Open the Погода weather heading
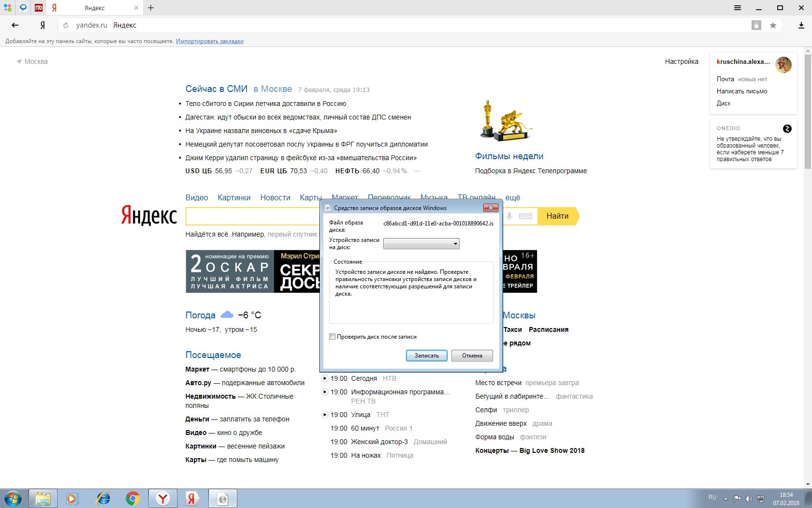The image size is (812, 508). [200, 315]
